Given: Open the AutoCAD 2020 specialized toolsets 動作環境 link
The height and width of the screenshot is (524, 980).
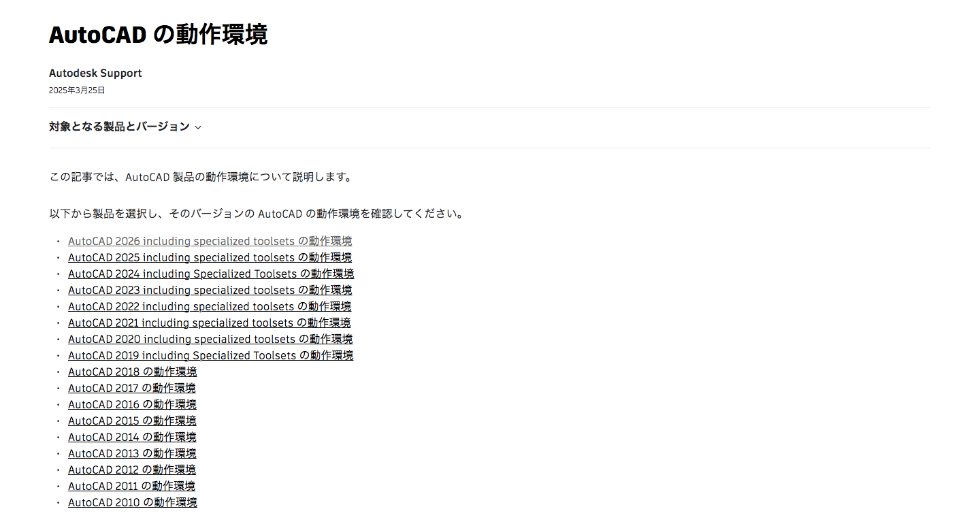Looking at the screenshot, I should [210, 339].
